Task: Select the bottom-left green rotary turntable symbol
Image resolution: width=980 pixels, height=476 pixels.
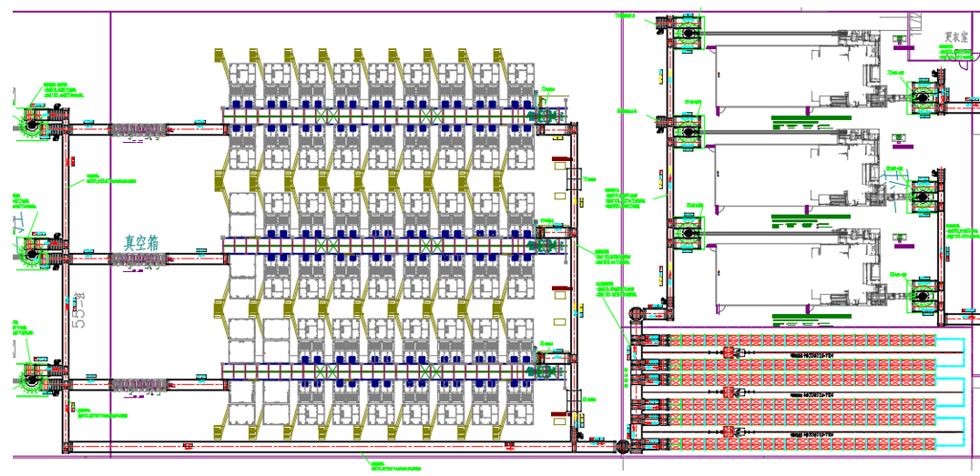Action: 31,379
